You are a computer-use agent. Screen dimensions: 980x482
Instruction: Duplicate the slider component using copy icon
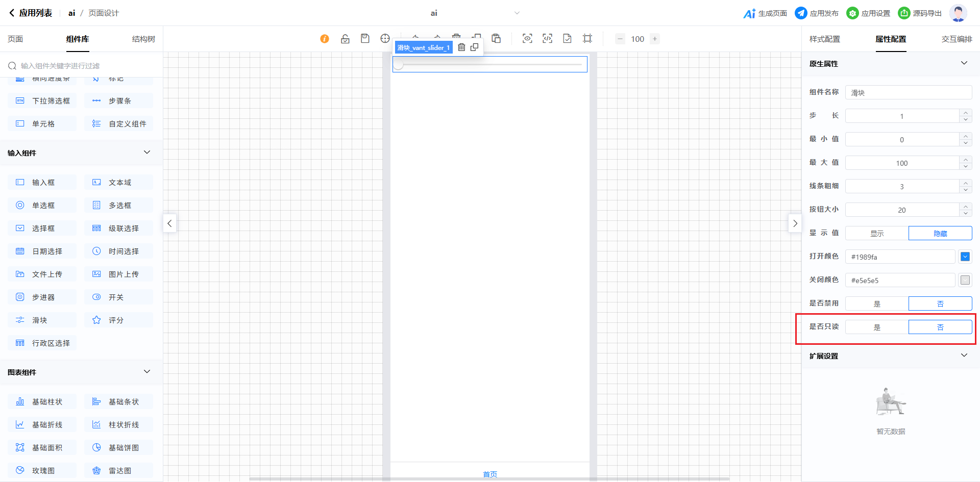[474, 47]
